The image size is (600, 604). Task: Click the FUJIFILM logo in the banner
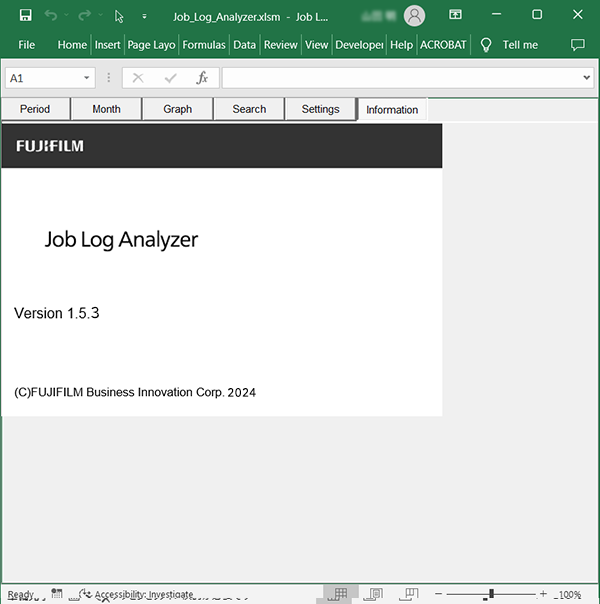(50, 146)
